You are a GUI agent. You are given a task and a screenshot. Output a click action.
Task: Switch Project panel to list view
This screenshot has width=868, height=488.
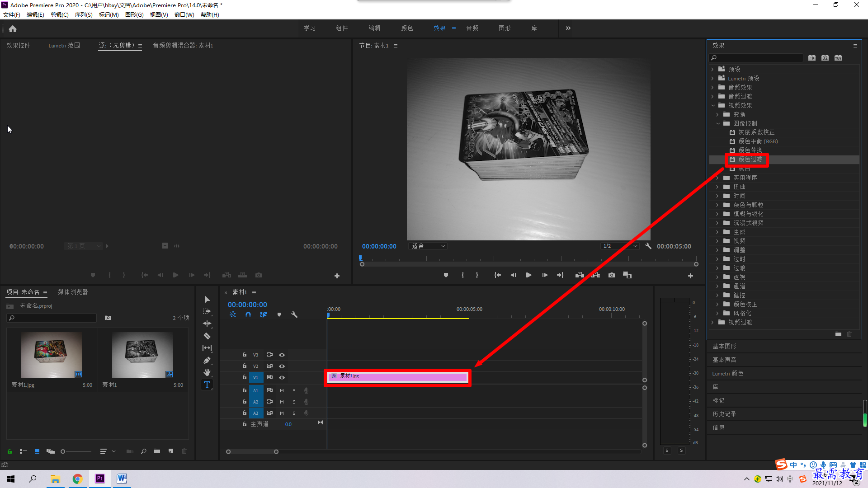point(24,451)
